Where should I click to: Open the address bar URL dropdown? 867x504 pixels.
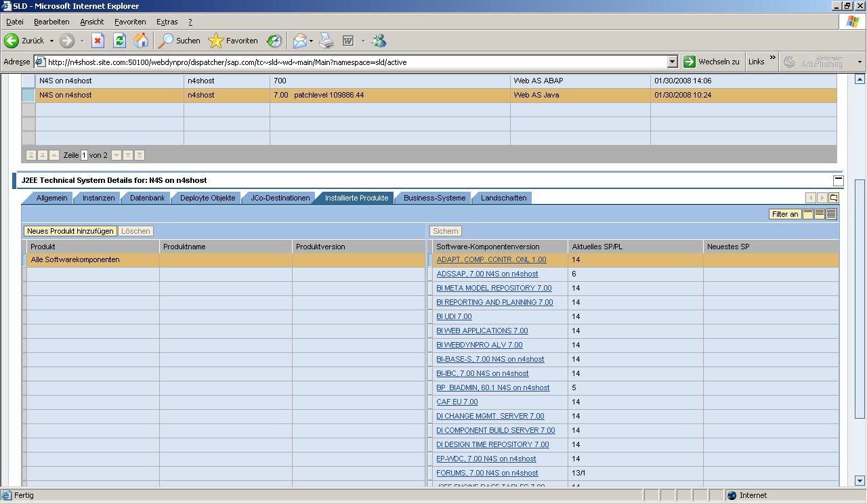672,62
